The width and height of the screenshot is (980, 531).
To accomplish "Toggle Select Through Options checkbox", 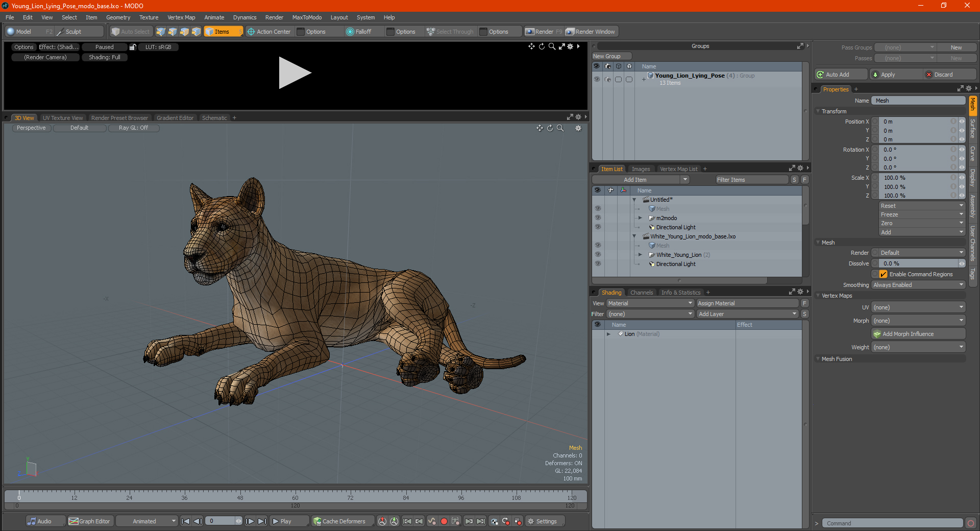I will pos(483,32).
